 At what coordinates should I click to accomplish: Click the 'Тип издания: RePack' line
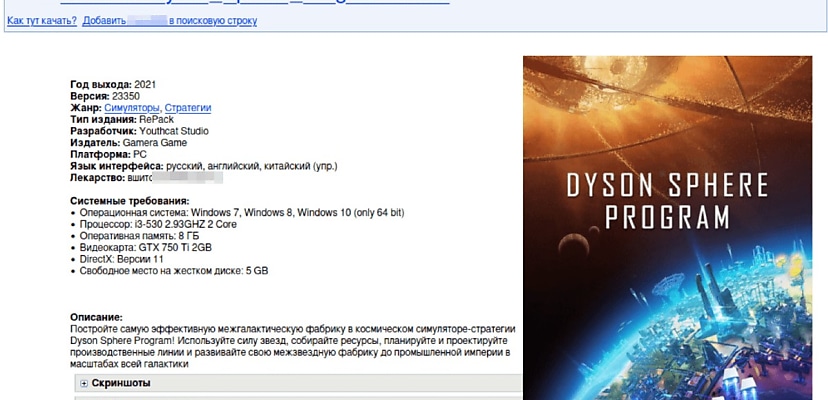click(x=122, y=119)
